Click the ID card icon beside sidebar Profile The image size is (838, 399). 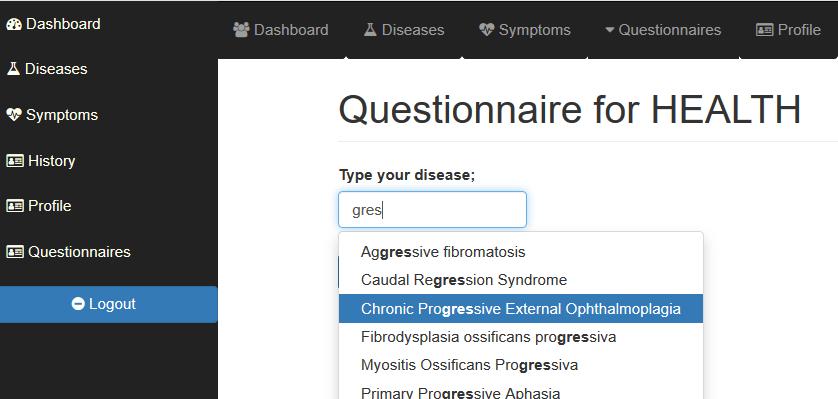click(x=15, y=206)
